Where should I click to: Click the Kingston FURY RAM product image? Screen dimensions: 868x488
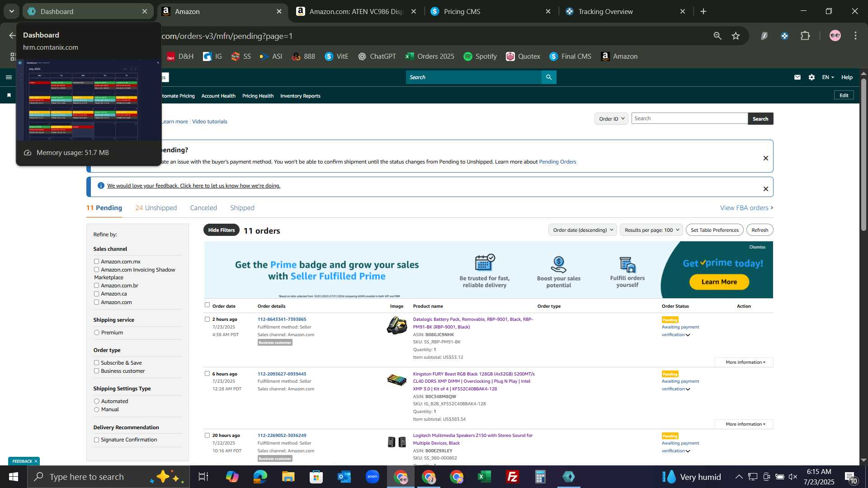pyautogui.click(x=397, y=380)
